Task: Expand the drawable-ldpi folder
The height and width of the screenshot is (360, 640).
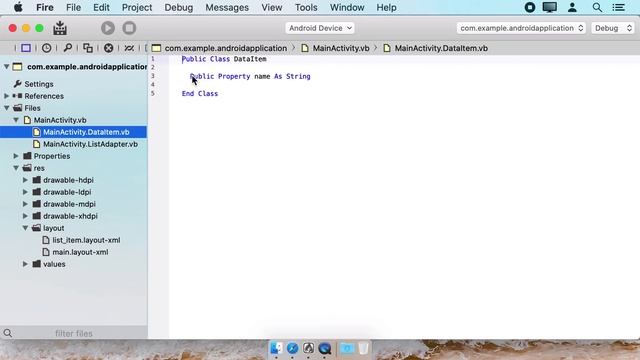Action: click(x=25, y=192)
